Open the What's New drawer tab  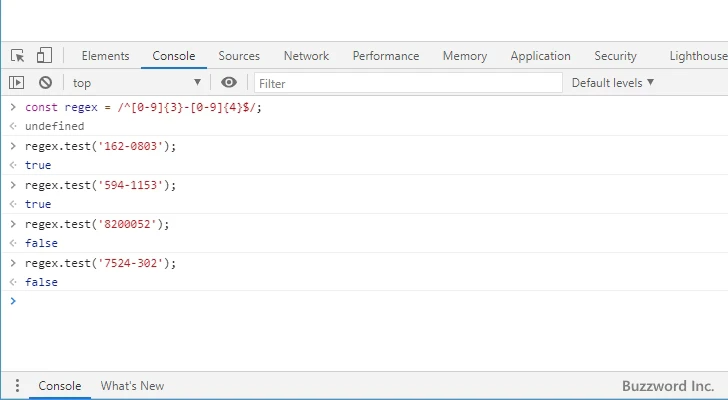(x=132, y=386)
